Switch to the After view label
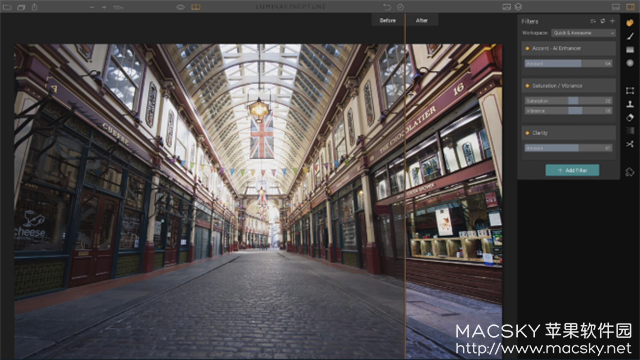The height and width of the screenshot is (360, 640). coord(422,20)
